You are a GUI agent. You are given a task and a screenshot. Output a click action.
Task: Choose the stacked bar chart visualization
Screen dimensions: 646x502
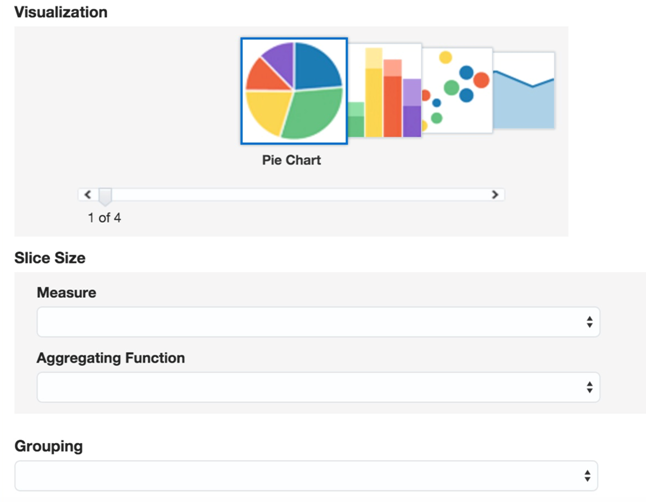385,93
